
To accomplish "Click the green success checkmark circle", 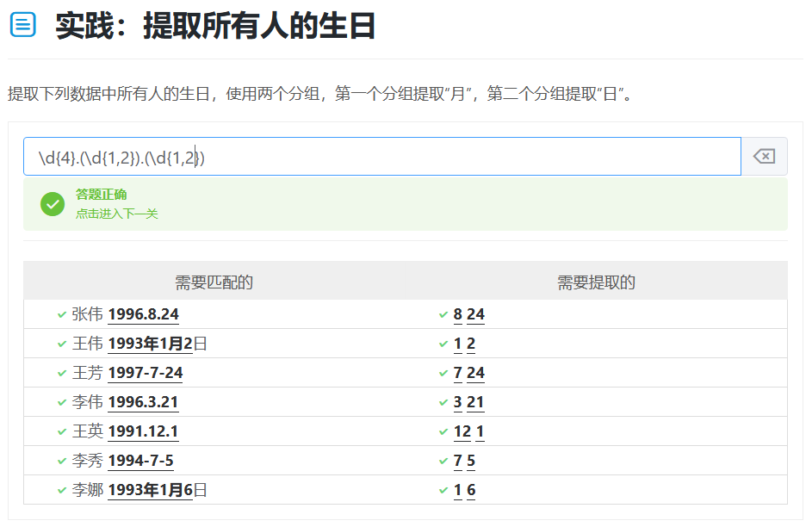I will (x=53, y=204).
